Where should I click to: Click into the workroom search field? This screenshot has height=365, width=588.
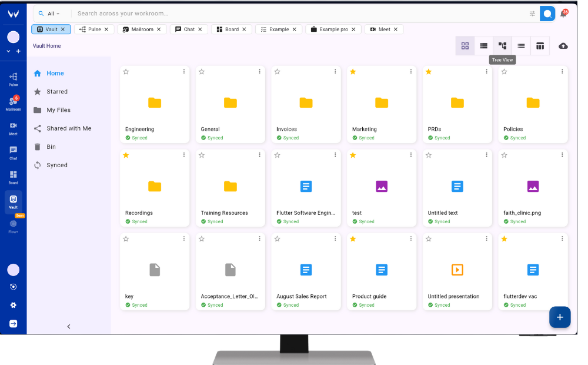pos(294,14)
